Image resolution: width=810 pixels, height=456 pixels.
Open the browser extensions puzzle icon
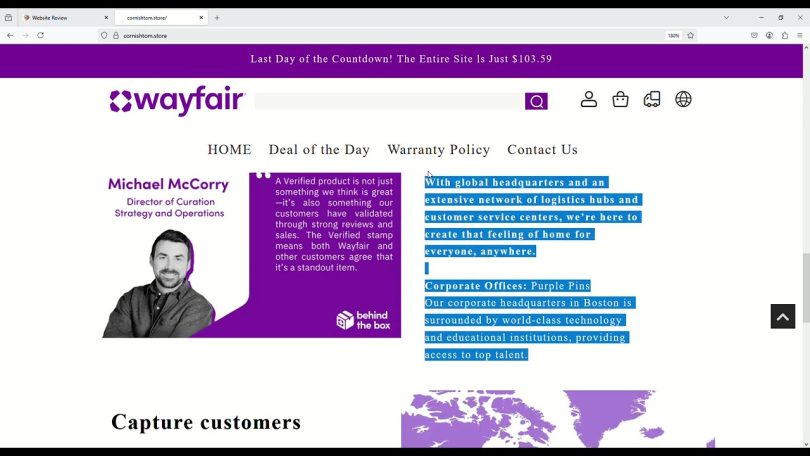[785, 36]
